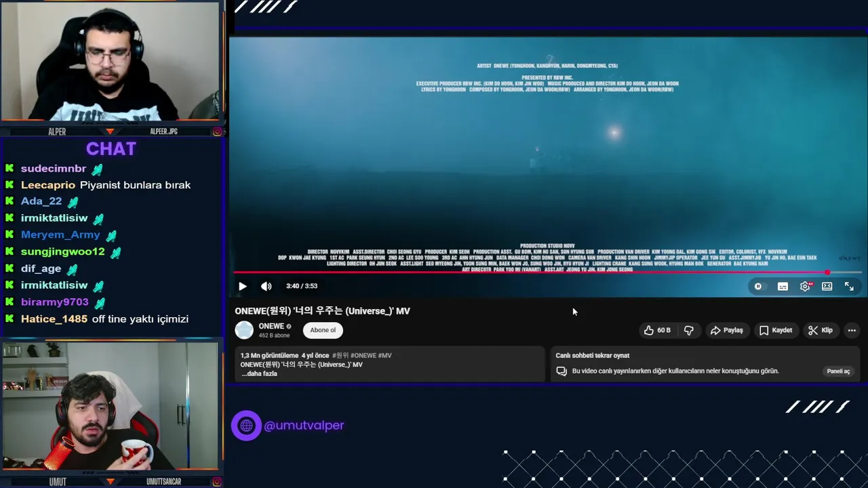Click the Instagram icon beside ALPEER.JPG
The height and width of the screenshot is (488, 868).
coord(217,131)
